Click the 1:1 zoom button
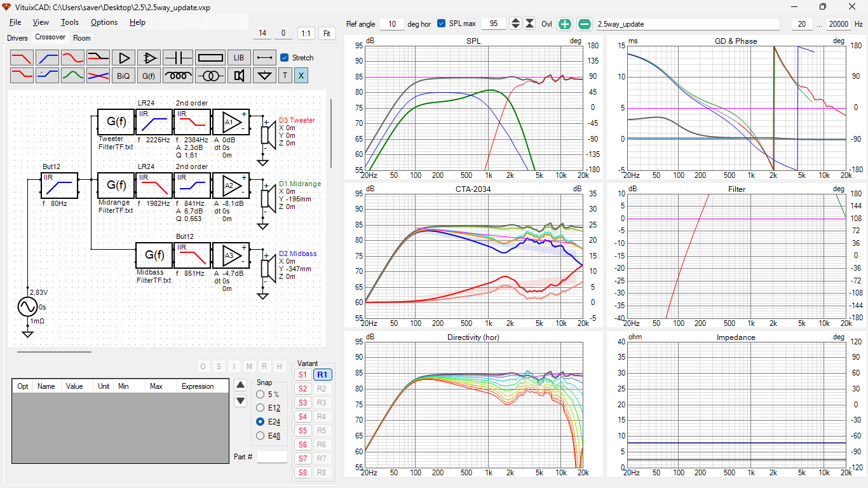The image size is (868, 488). (x=306, y=33)
